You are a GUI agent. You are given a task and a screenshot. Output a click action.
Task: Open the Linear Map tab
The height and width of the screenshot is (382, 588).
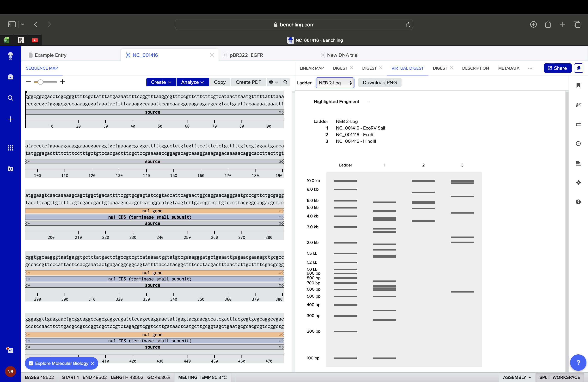(x=311, y=68)
